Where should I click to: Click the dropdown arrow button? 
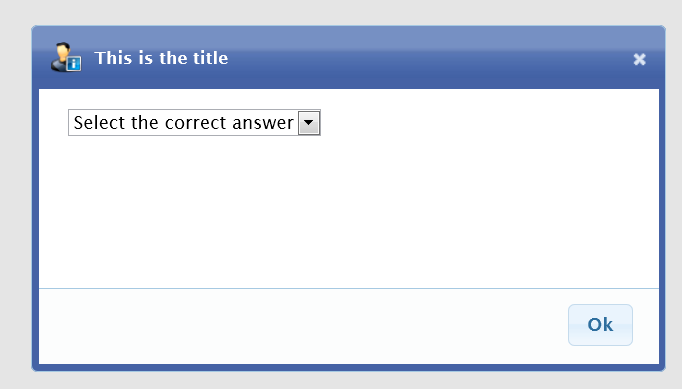coord(309,123)
